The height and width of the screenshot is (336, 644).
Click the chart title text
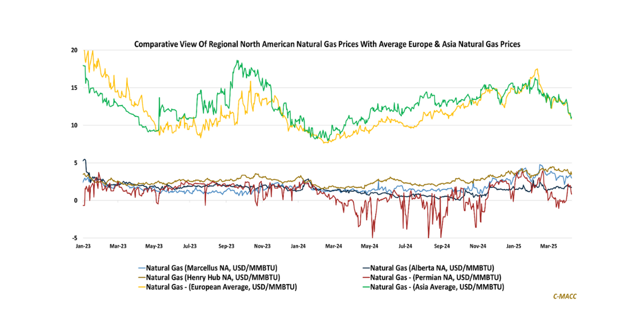327,44
